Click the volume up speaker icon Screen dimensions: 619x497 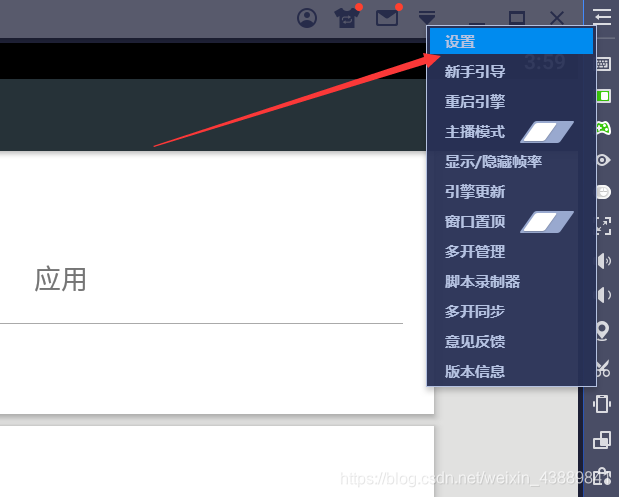(604, 261)
